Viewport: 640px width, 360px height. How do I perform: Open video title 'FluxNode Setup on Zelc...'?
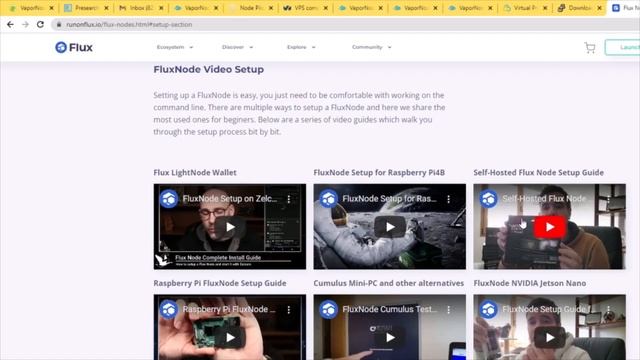[x=230, y=199]
